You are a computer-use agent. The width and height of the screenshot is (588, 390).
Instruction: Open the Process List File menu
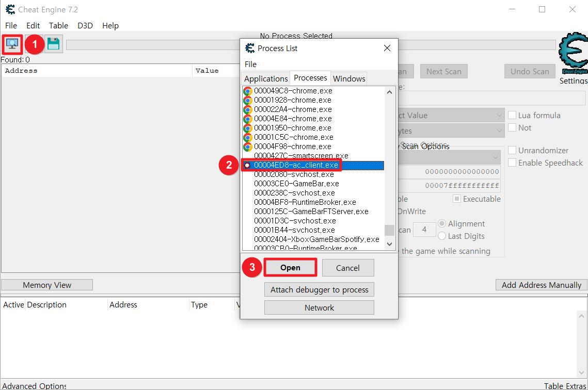pyautogui.click(x=250, y=64)
